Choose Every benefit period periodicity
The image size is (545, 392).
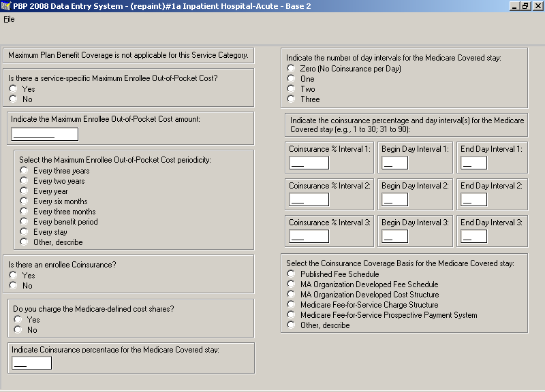coord(24,221)
